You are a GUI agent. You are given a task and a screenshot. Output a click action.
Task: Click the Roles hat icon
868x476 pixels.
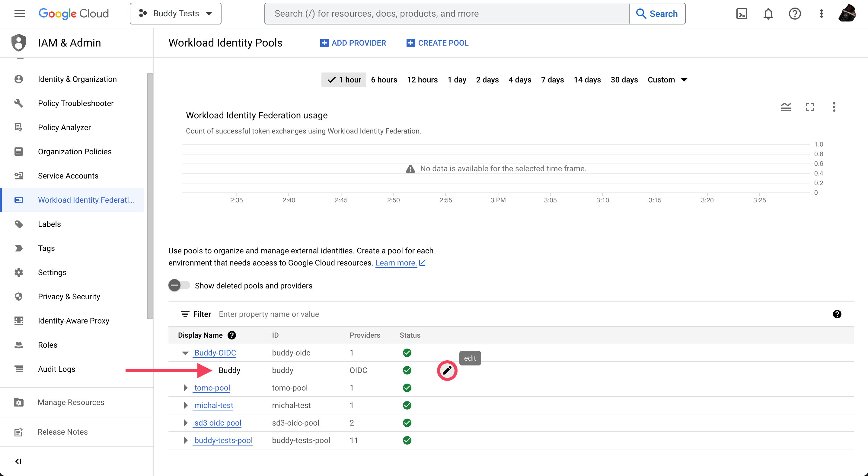[18, 345]
